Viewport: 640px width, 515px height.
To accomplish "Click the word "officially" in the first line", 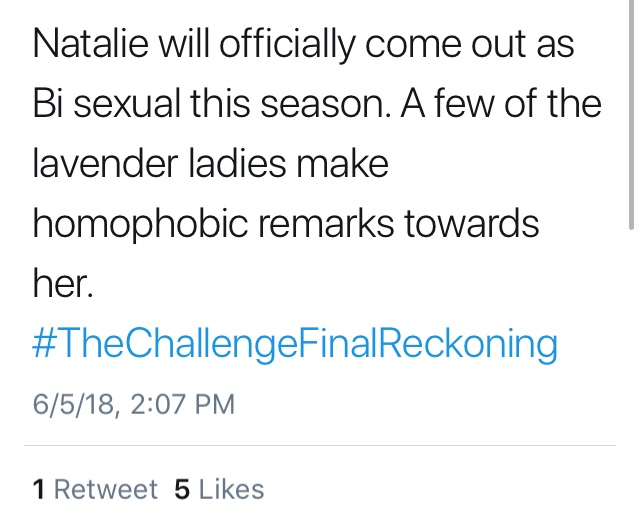I will tap(287, 46).
